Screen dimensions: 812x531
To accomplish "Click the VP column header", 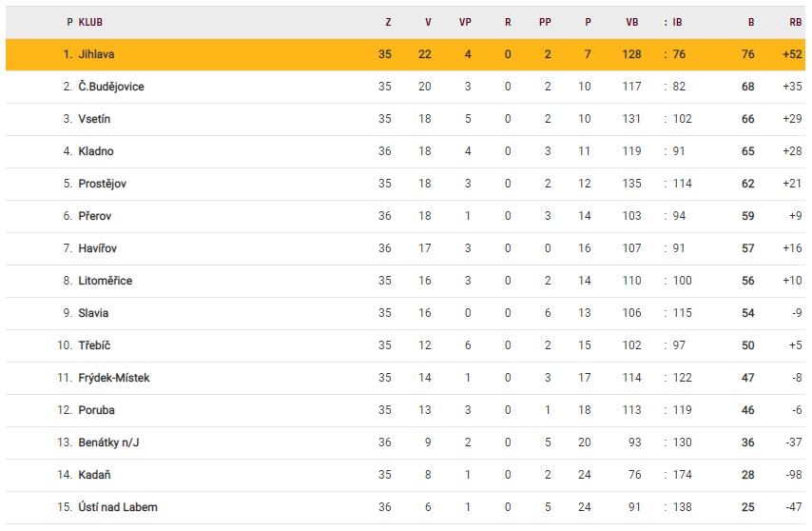I will click(x=466, y=22).
